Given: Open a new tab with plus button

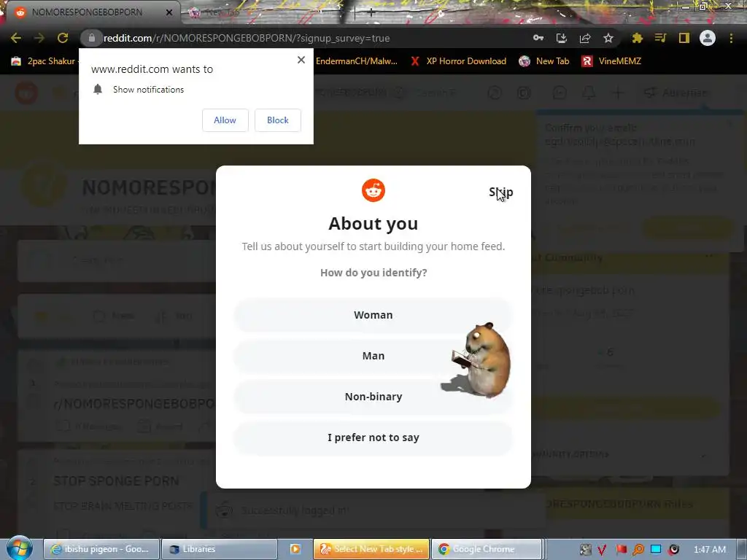Looking at the screenshot, I should coord(371,12).
